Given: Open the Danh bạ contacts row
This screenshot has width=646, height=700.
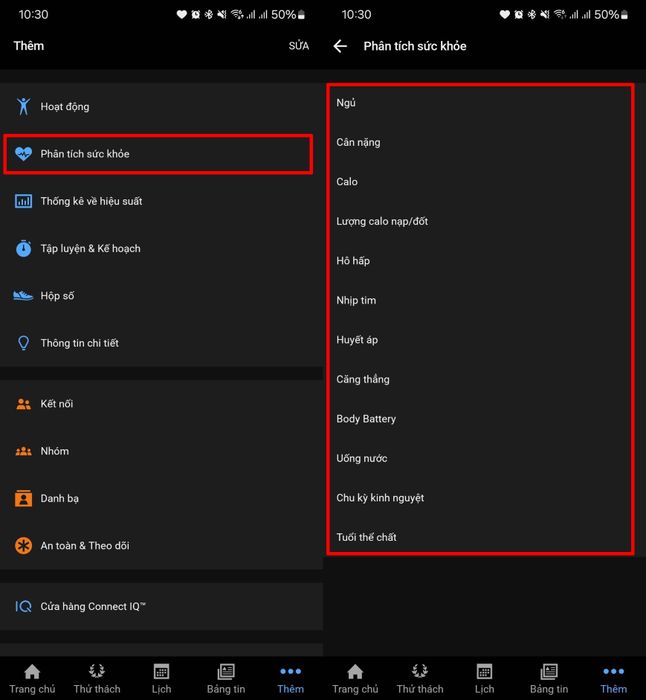Looking at the screenshot, I should coord(160,498).
